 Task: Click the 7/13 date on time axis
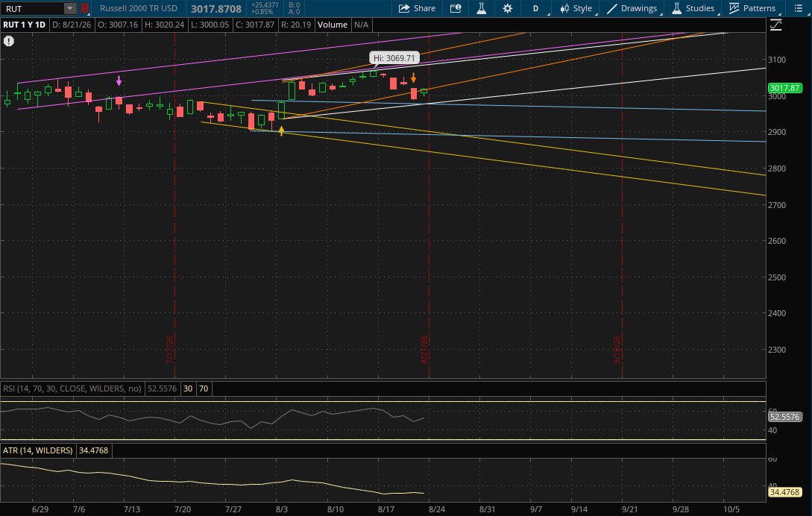click(x=132, y=509)
